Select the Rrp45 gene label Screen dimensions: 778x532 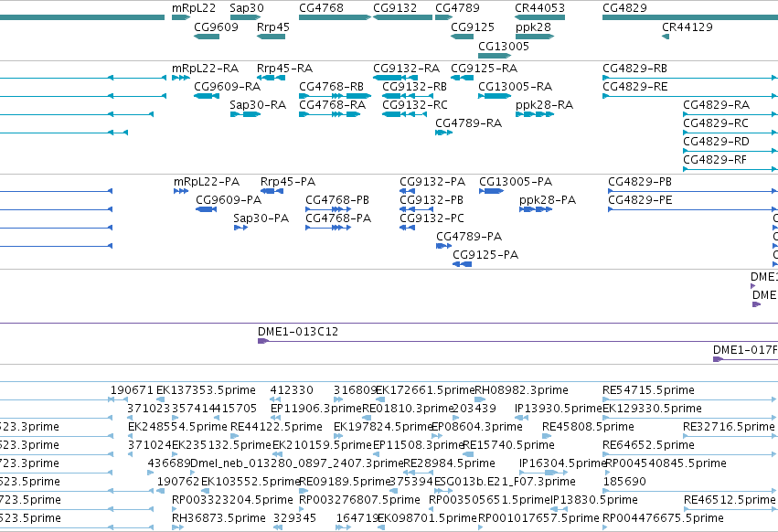coord(273,27)
